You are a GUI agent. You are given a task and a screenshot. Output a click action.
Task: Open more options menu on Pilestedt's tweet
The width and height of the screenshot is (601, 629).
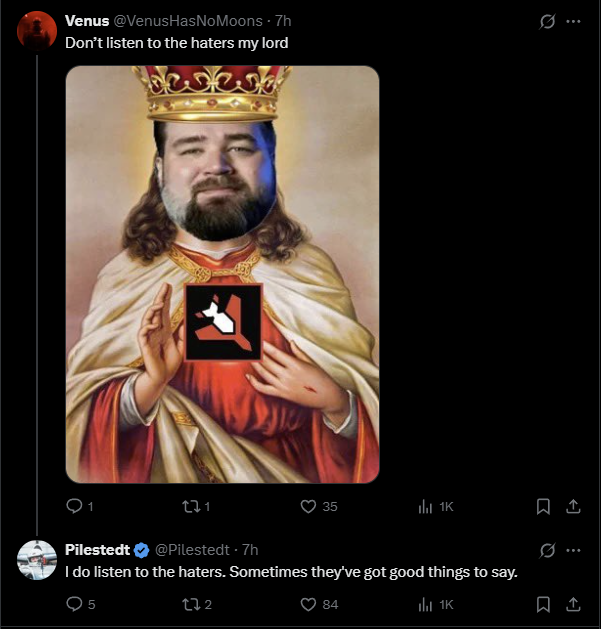(x=573, y=550)
